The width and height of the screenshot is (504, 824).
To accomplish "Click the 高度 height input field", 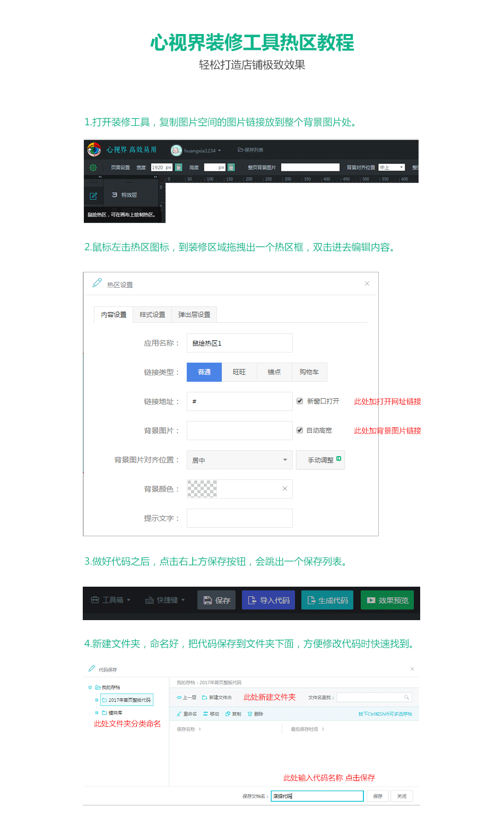I will (215, 167).
